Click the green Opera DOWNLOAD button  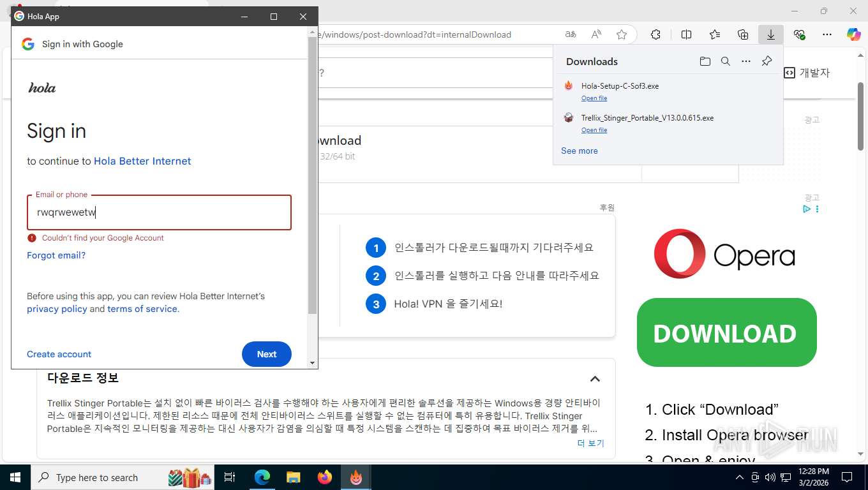[x=727, y=332]
